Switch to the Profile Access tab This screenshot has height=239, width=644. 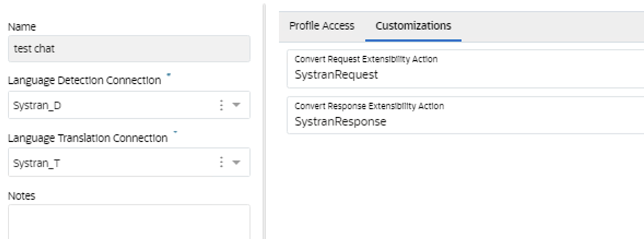(321, 26)
